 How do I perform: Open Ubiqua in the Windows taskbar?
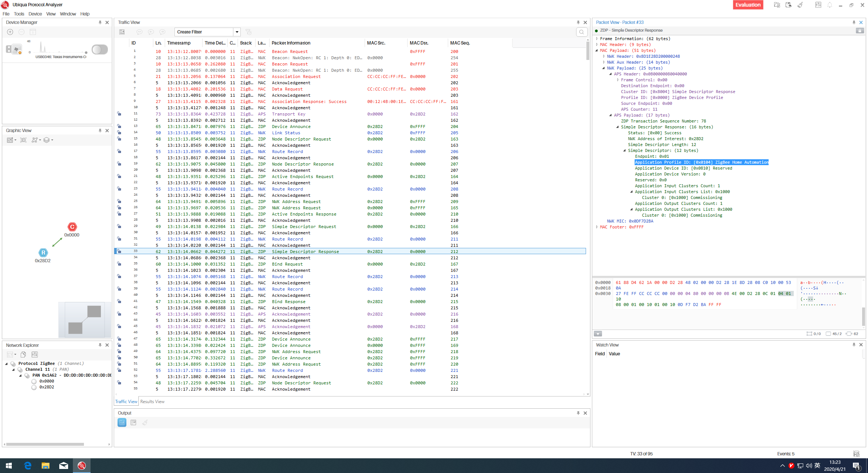[x=82, y=466]
